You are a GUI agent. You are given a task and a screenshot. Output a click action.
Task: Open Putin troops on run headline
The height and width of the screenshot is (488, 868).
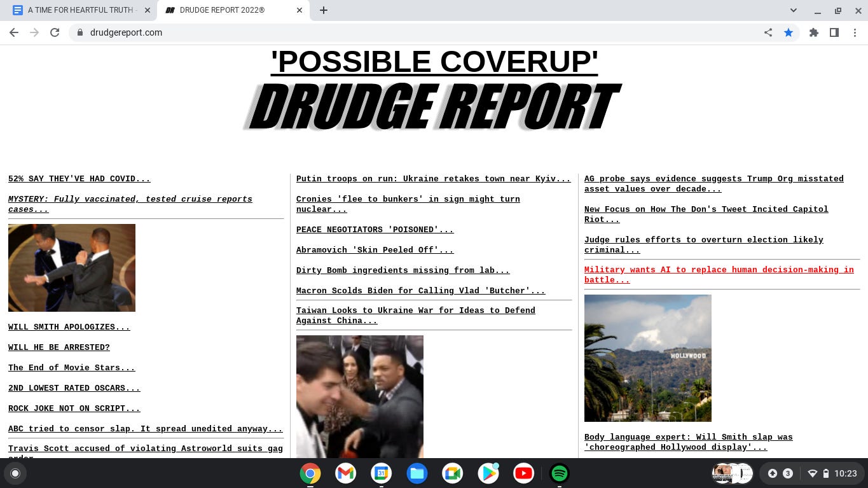[x=434, y=179]
